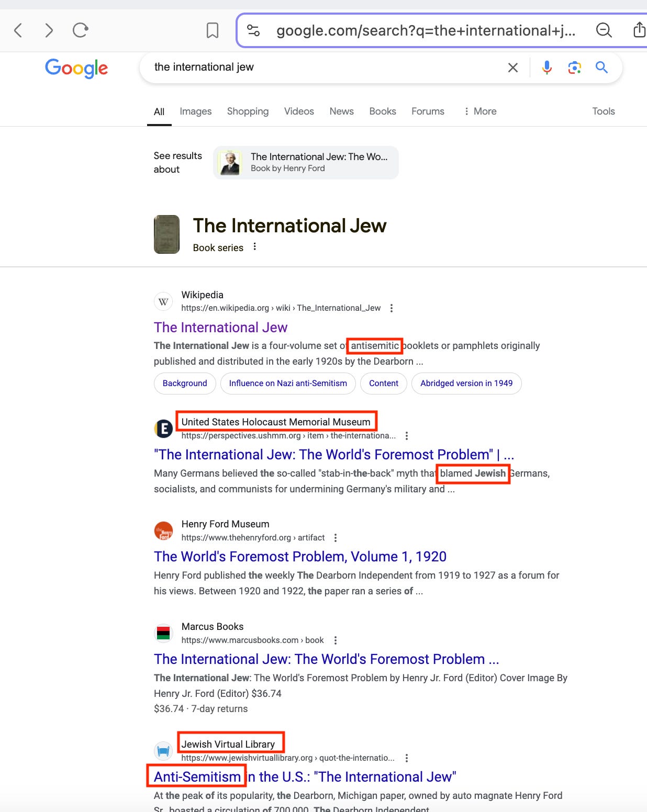This screenshot has width=647, height=812.
Task: Open three-dot menu for Henry Ford Museum result
Action: coord(336,538)
